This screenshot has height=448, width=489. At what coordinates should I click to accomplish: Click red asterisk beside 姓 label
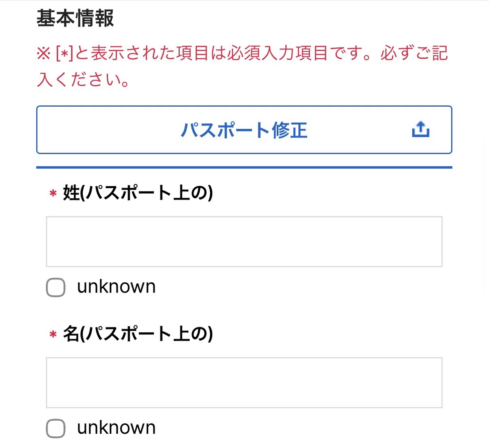click(x=53, y=193)
